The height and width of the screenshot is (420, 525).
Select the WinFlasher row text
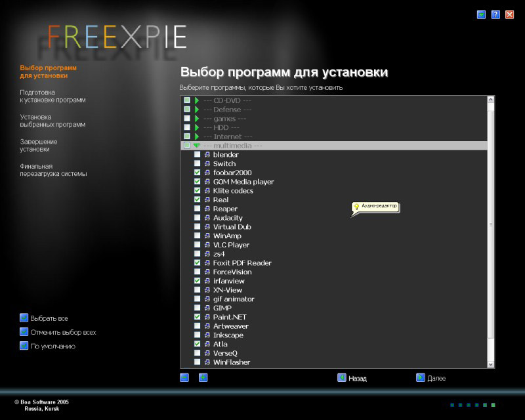click(x=232, y=362)
